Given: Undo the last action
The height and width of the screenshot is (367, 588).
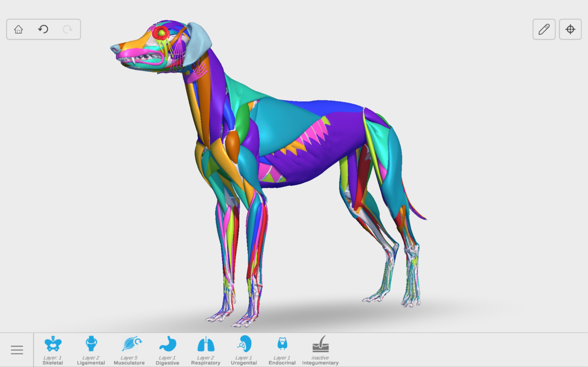Looking at the screenshot, I should tap(43, 29).
